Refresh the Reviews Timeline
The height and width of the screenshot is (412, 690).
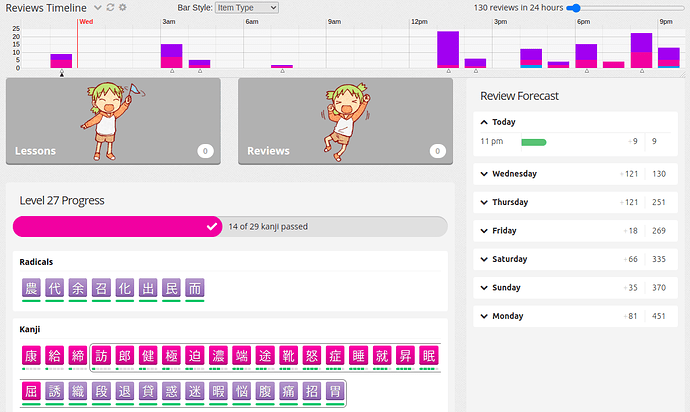click(x=110, y=7)
